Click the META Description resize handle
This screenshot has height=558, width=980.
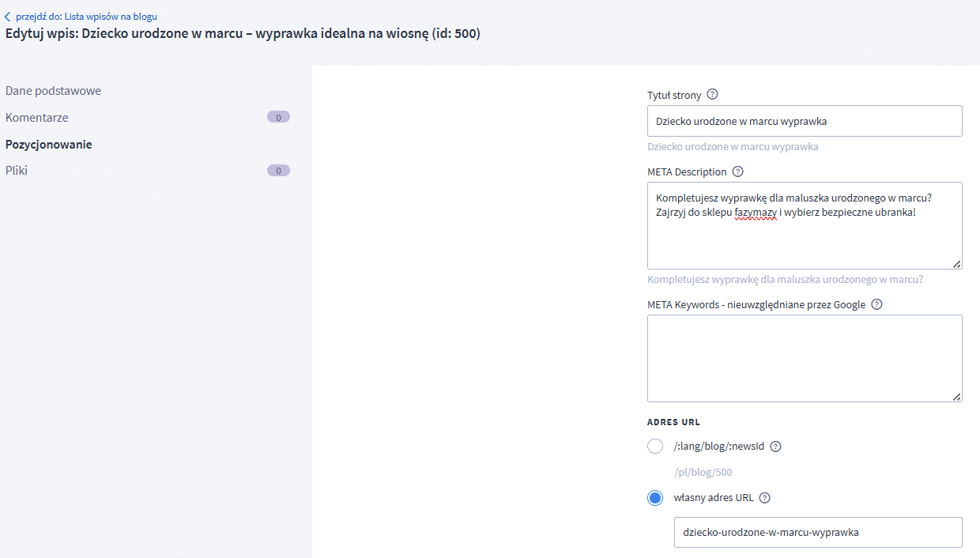957,264
